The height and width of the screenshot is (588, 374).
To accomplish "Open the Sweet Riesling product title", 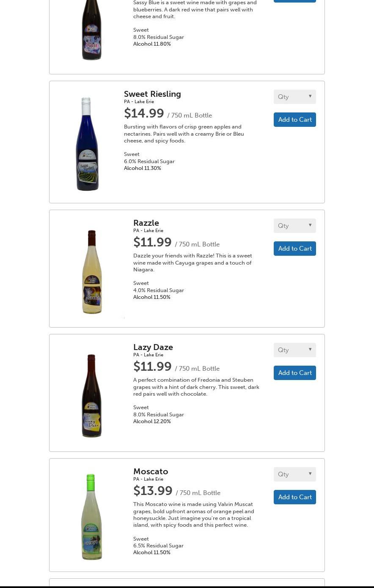I will click(x=152, y=94).
